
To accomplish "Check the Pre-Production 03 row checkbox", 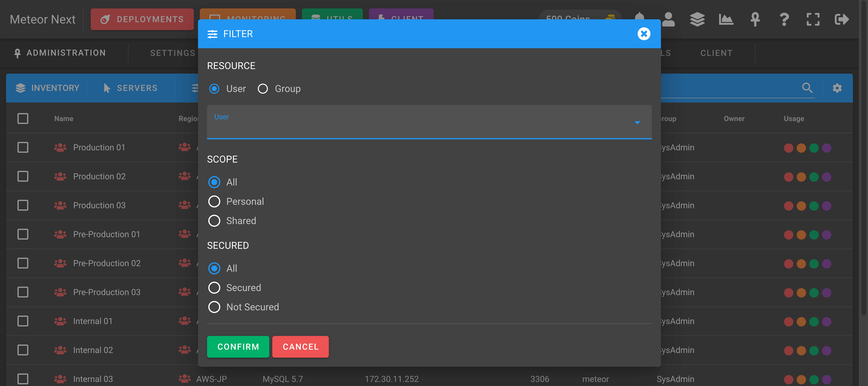I will pyautogui.click(x=23, y=292).
